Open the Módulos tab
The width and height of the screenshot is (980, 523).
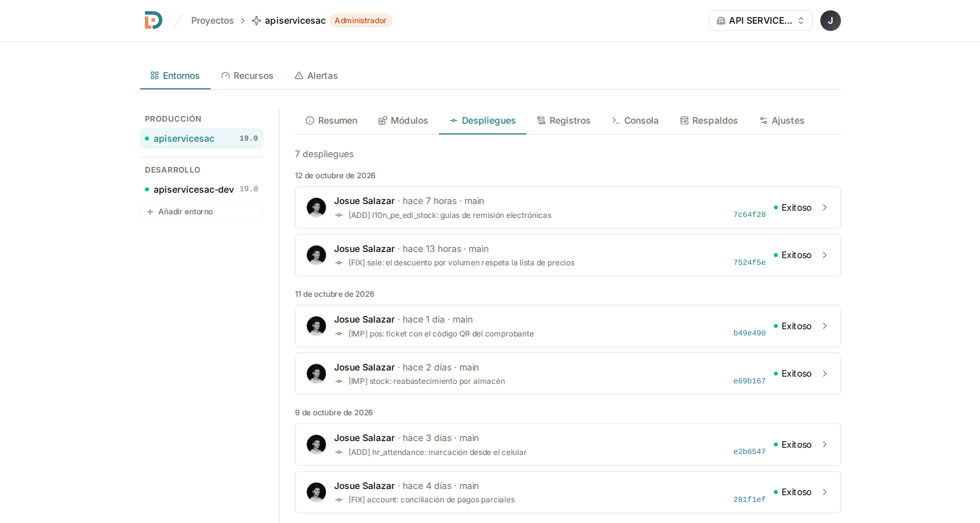[403, 121]
